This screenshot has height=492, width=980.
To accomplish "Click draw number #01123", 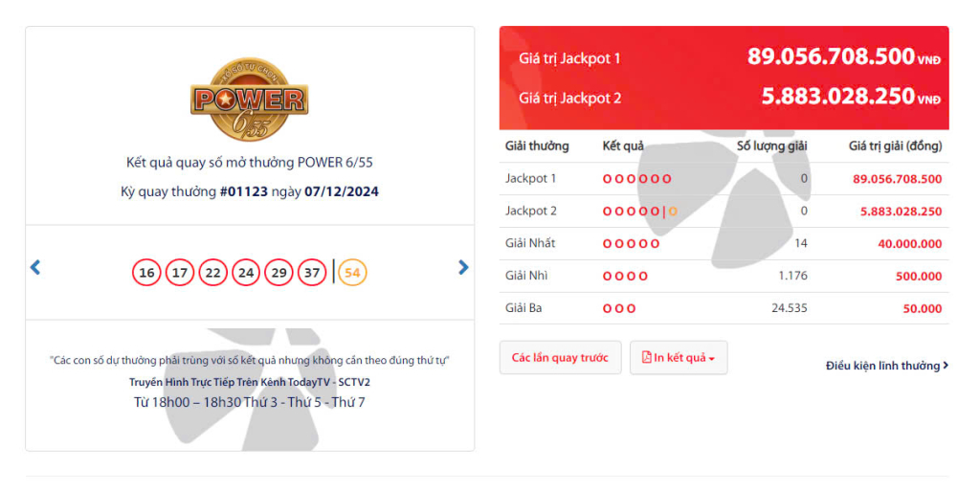I will [x=244, y=191].
